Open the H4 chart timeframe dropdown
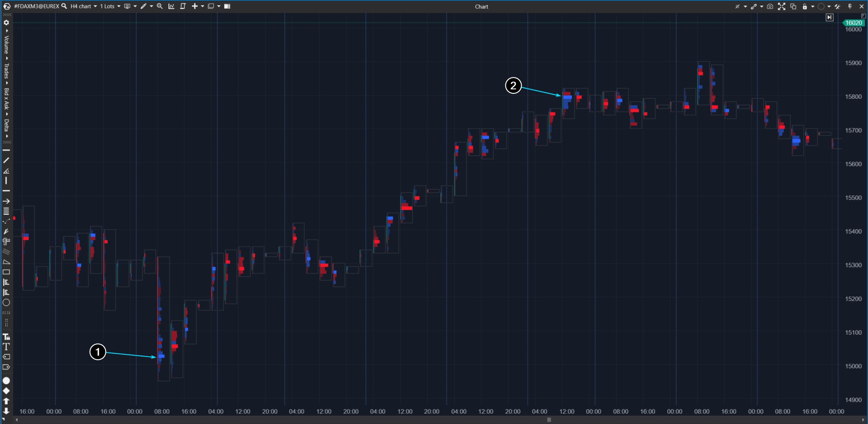 click(x=84, y=6)
